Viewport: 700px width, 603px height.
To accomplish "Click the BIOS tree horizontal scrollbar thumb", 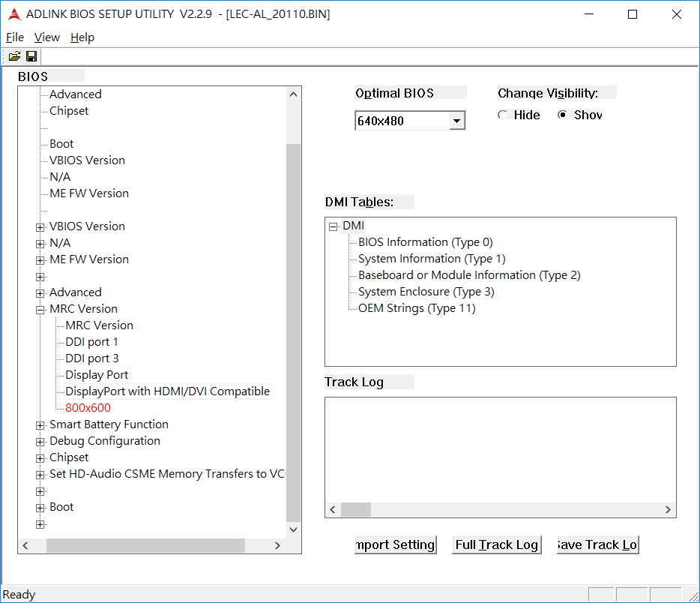I will point(145,545).
